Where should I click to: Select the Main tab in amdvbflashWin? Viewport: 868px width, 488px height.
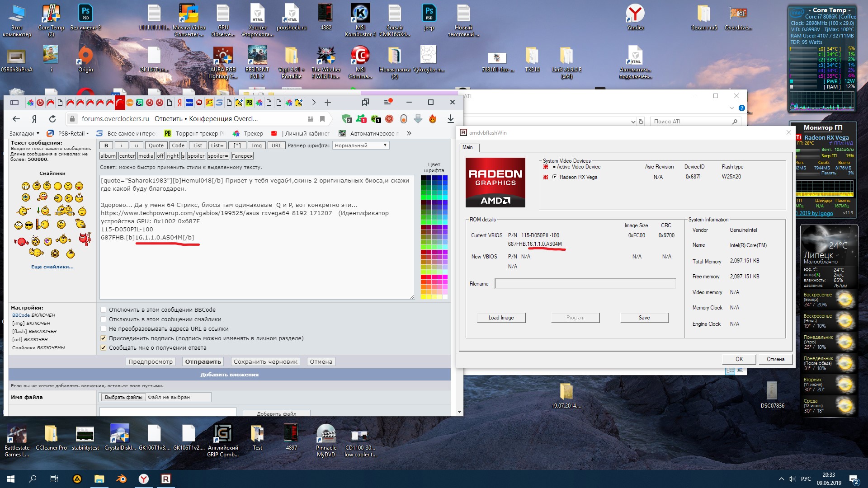click(x=467, y=147)
